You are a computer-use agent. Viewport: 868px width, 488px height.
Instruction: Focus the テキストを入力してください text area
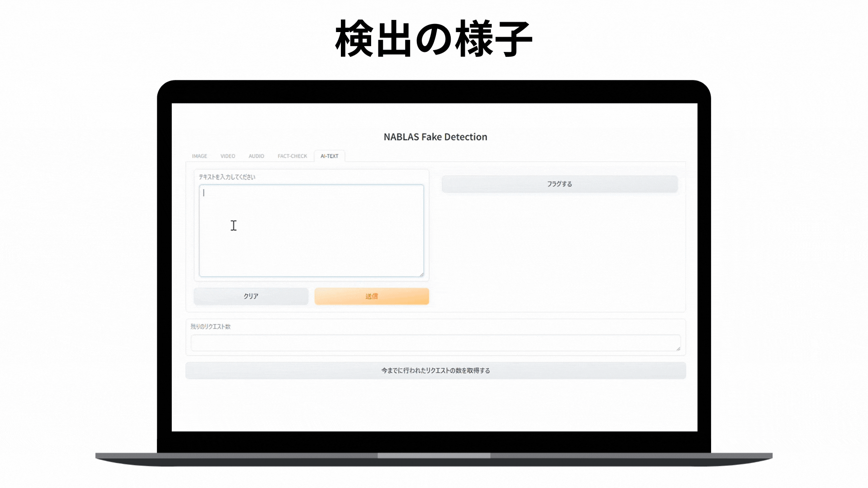click(x=311, y=230)
